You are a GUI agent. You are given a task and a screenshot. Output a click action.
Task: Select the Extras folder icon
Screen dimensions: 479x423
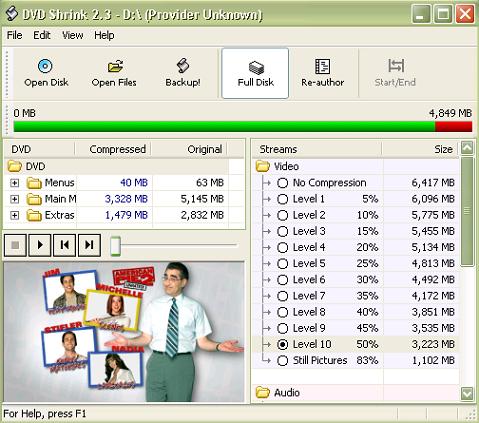pyautogui.click(x=34, y=215)
